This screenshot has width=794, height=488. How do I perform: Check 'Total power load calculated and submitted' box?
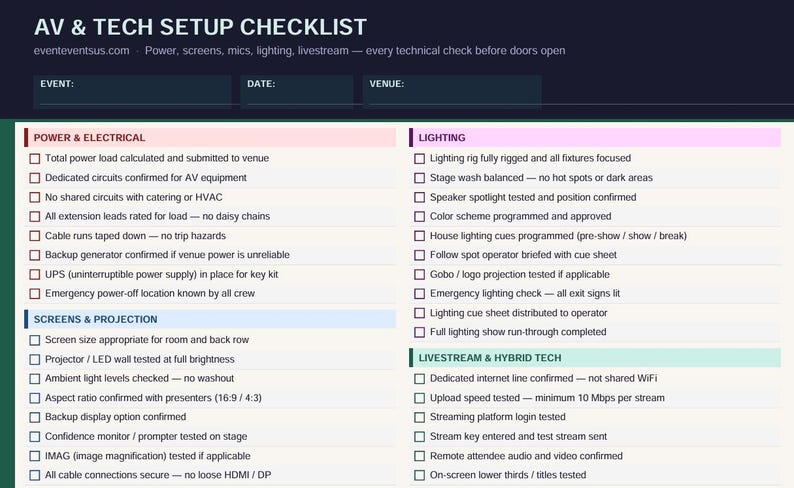point(34,159)
